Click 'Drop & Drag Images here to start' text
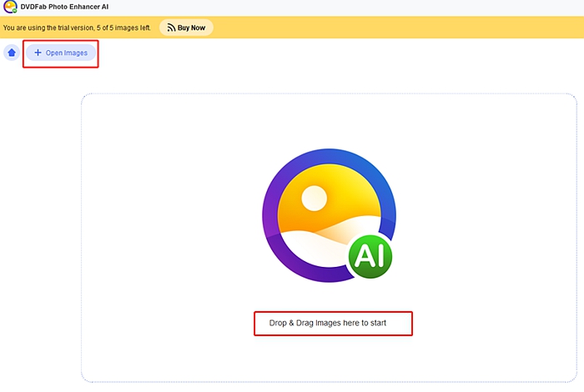The width and height of the screenshot is (584, 392). 328,323
